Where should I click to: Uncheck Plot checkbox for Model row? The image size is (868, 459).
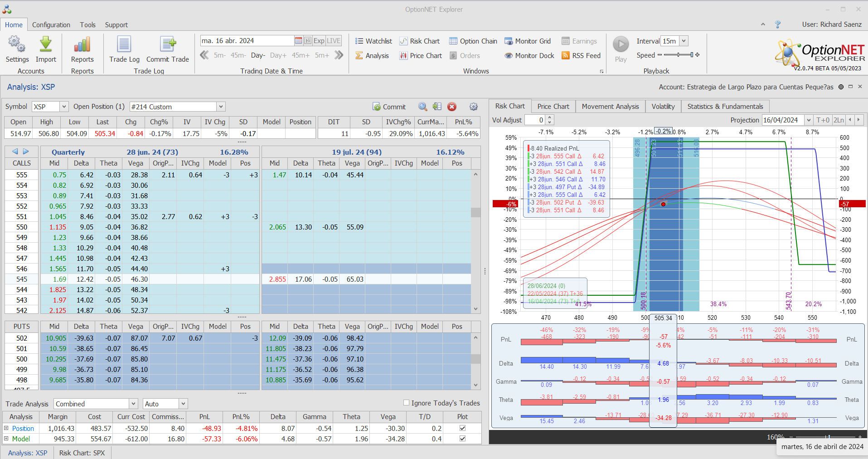pyautogui.click(x=462, y=439)
